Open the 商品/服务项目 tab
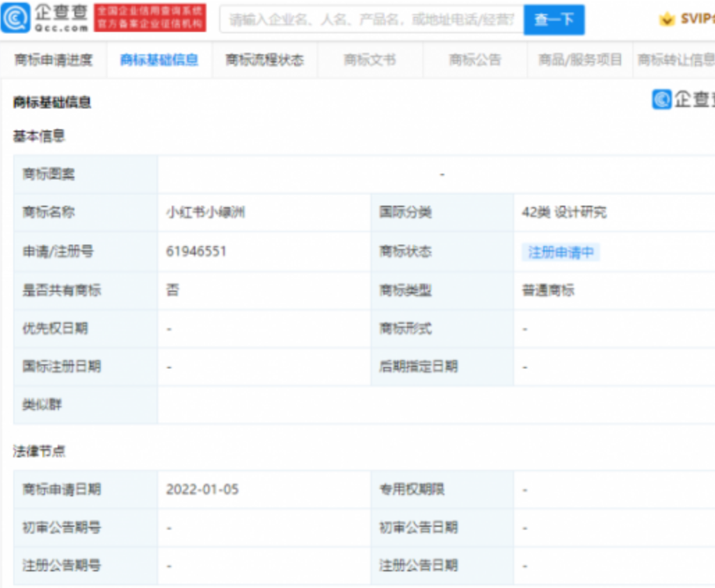Viewport: 715px width, 588px height. tap(580, 60)
